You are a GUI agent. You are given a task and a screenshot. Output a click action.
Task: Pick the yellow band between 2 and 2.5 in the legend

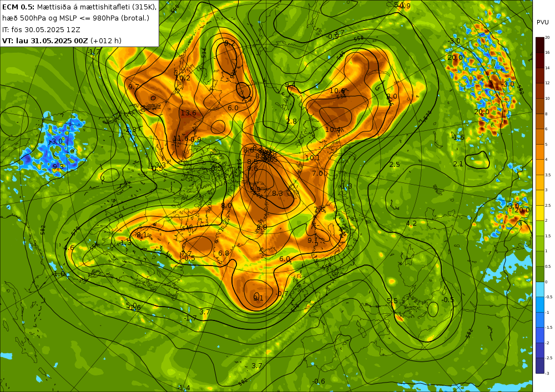(540, 213)
